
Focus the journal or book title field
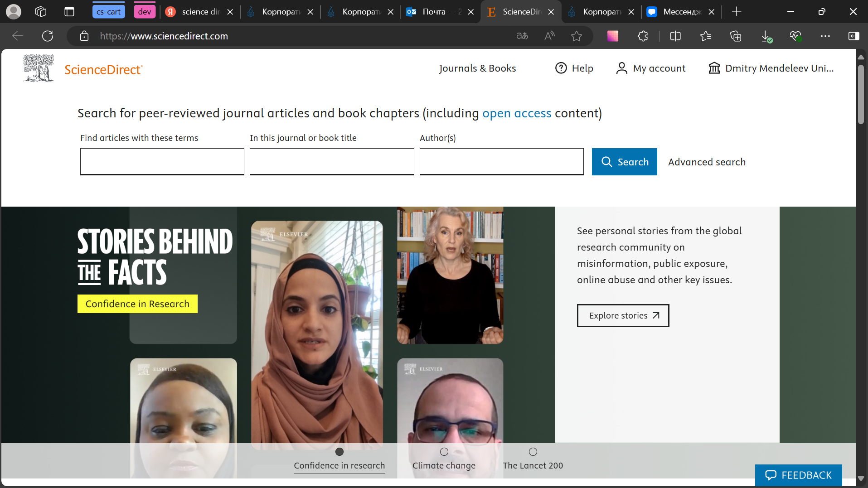(332, 162)
